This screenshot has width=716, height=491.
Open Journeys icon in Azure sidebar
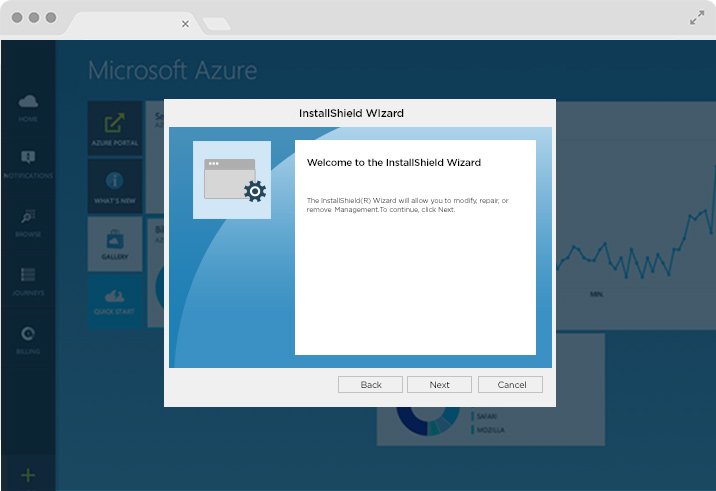[x=28, y=275]
